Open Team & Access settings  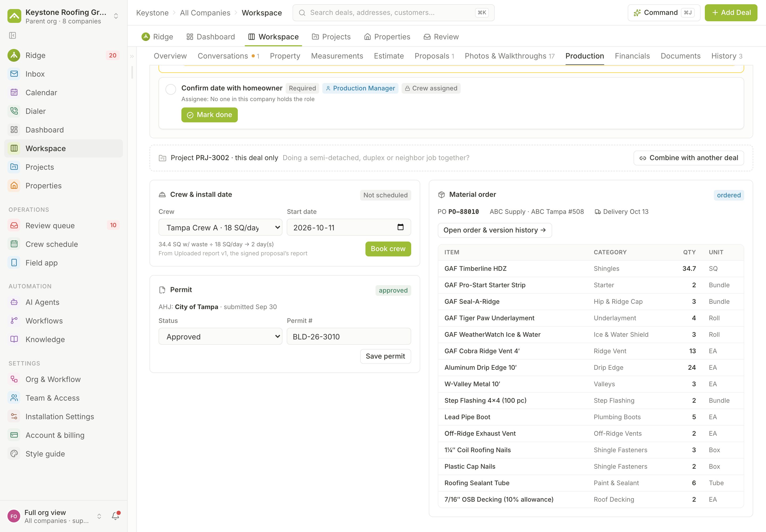coord(63,398)
